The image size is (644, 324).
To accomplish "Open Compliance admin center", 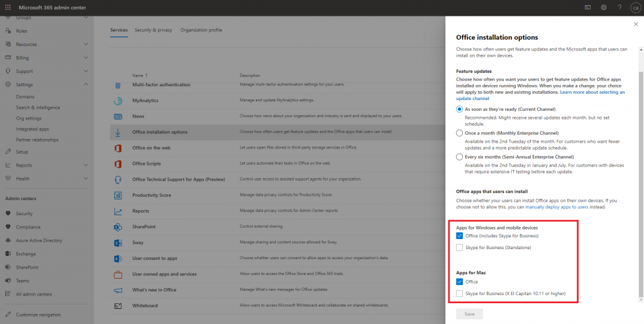I will coord(28,227).
